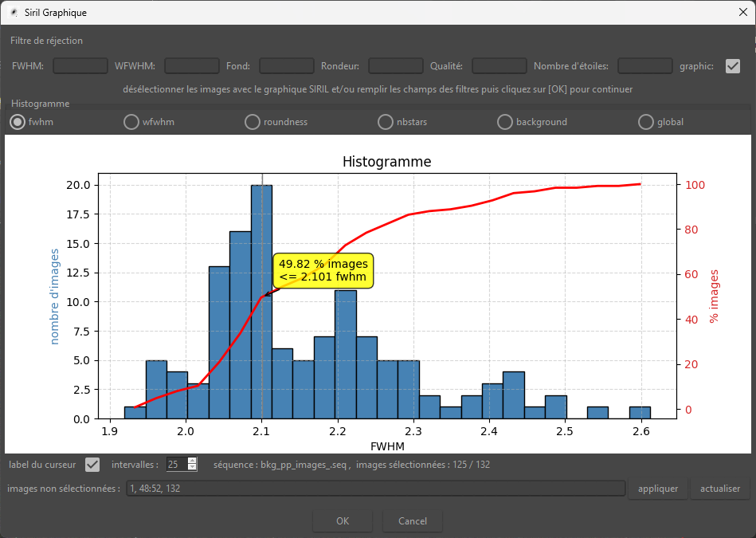
Task: Choose the global histogram option
Action: point(645,122)
